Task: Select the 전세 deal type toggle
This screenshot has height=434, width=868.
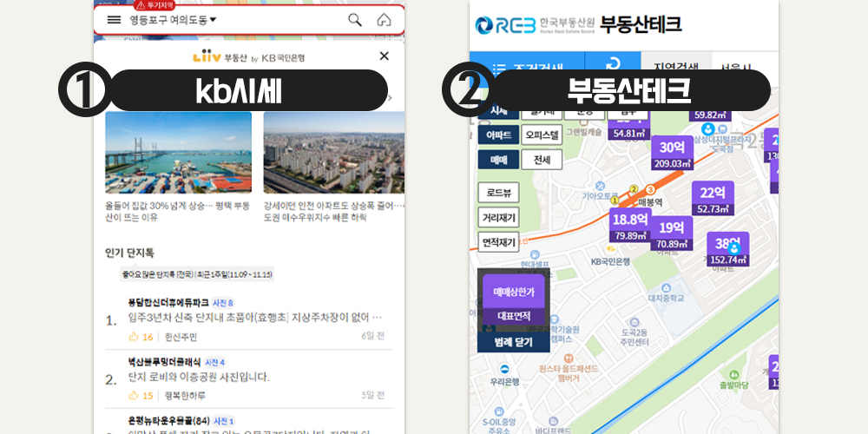Action: pyautogui.click(x=542, y=160)
